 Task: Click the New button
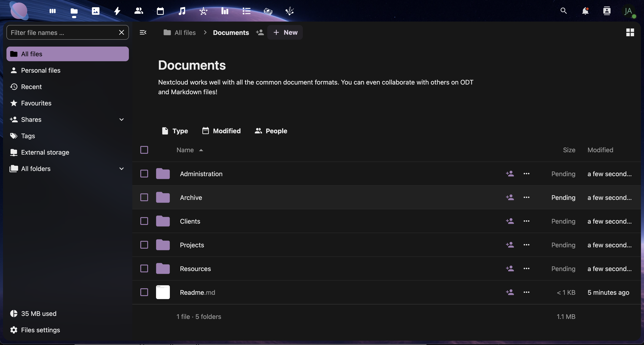coord(285,32)
